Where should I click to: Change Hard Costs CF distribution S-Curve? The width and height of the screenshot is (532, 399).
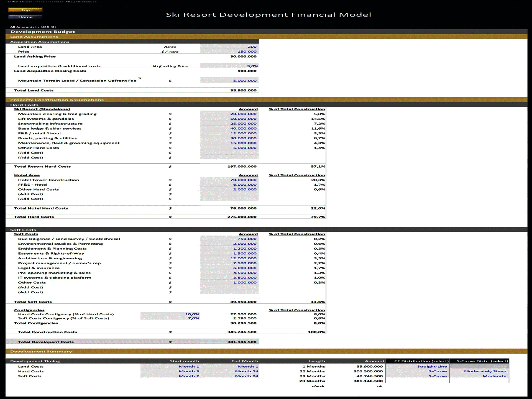[417, 371]
